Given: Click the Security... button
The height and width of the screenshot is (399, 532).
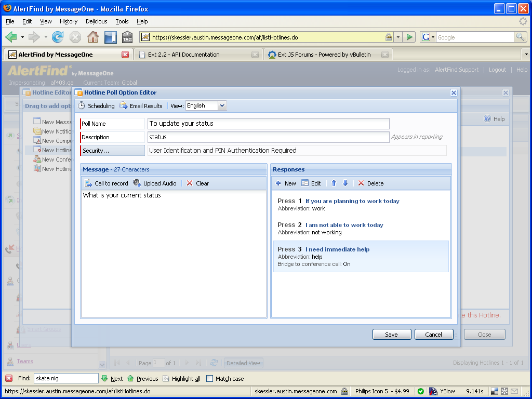Looking at the screenshot, I should tap(113, 151).
